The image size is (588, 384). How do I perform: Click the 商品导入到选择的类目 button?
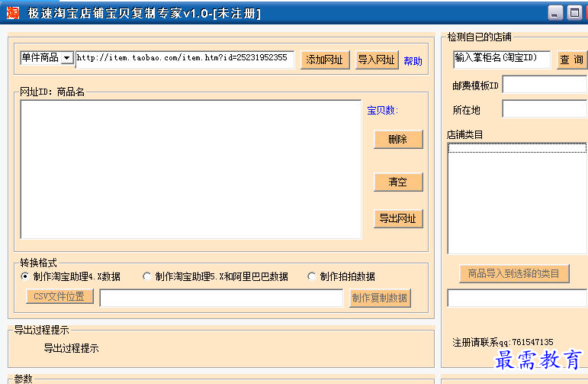[x=514, y=273]
